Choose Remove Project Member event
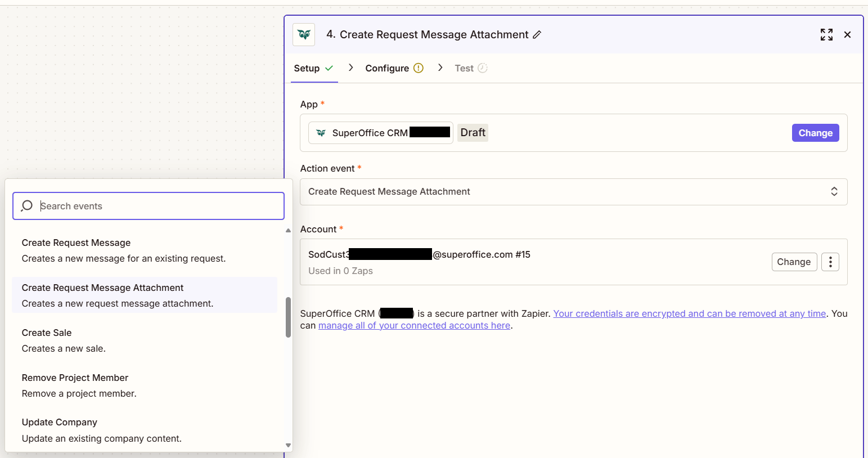 point(145,385)
